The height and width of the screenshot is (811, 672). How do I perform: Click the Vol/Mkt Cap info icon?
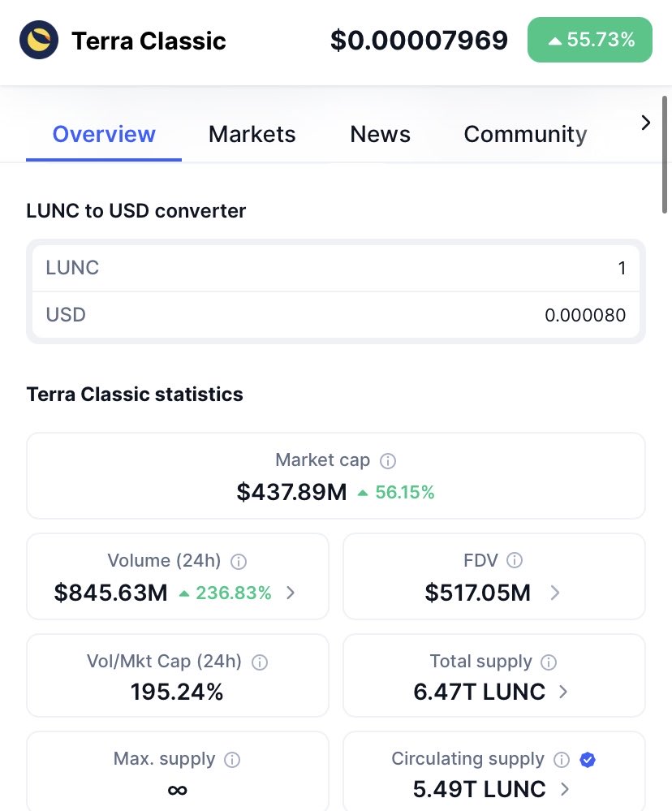pos(260,662)
